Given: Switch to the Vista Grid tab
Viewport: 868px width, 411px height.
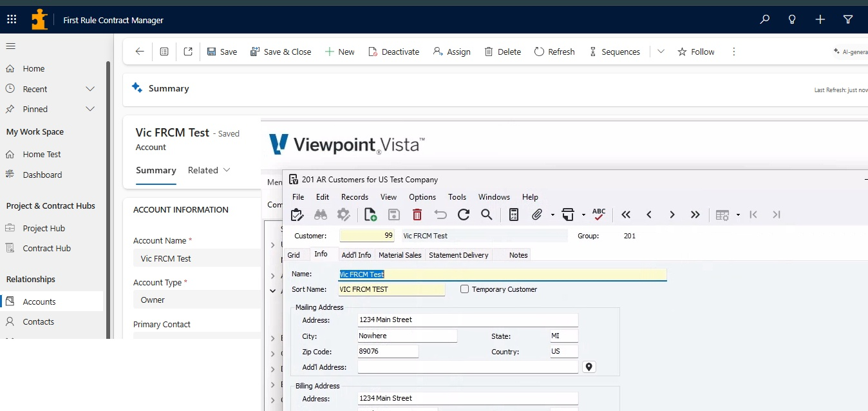Looking at the screenshot, I should (294, 255).
